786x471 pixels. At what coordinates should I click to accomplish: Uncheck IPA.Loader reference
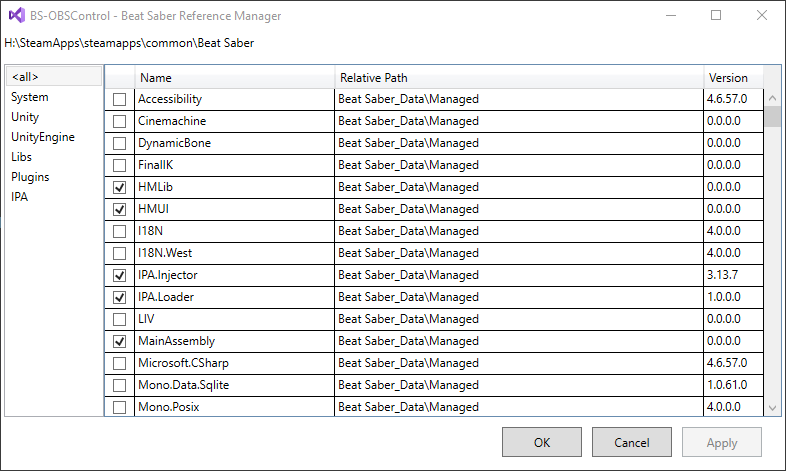119,298
